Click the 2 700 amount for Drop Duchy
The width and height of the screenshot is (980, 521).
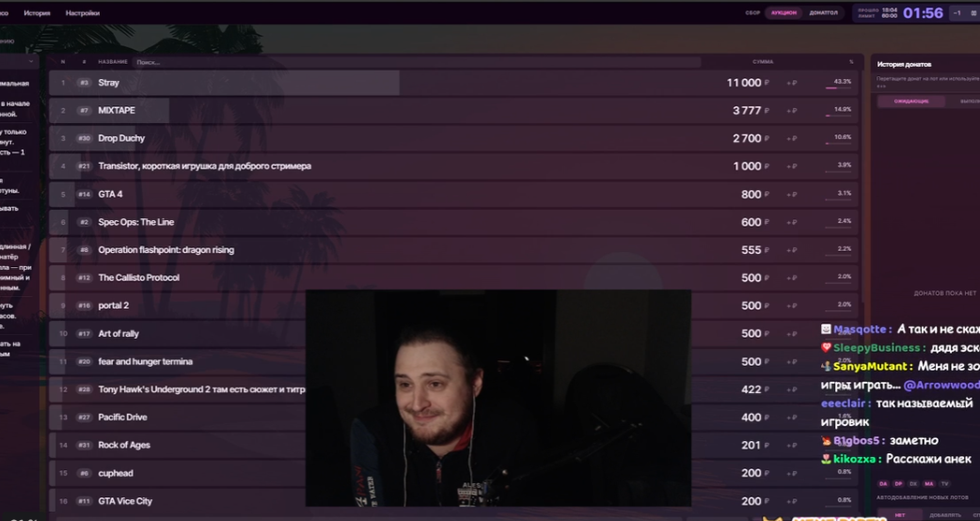pyautogui.click(x=747, y=138)
